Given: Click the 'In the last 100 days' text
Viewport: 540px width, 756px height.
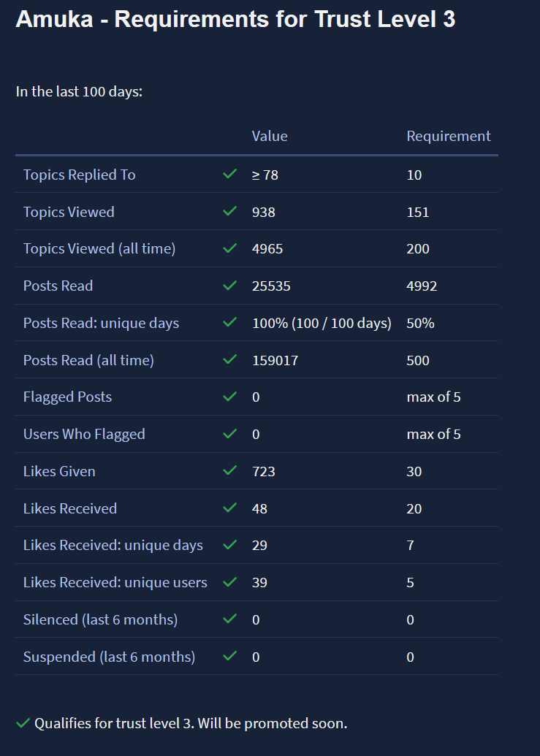Looking at the screenshot, I should 79,93.
